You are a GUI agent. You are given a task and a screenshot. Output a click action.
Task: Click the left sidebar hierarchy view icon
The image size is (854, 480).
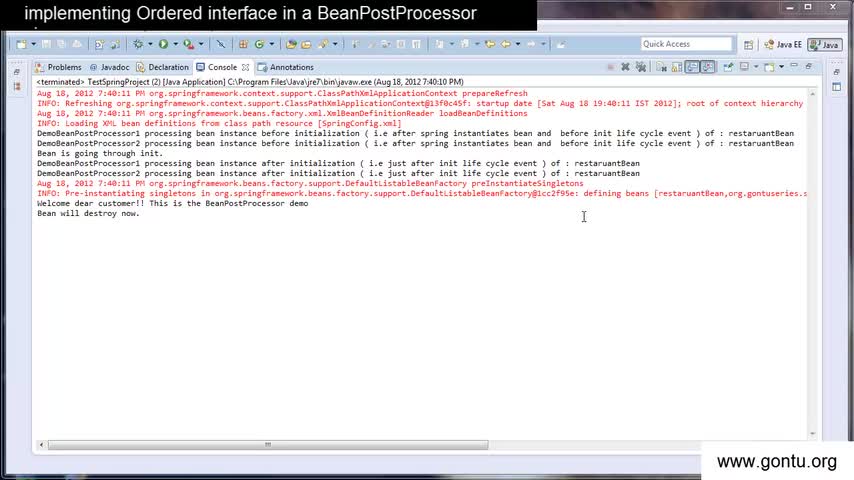17,87
